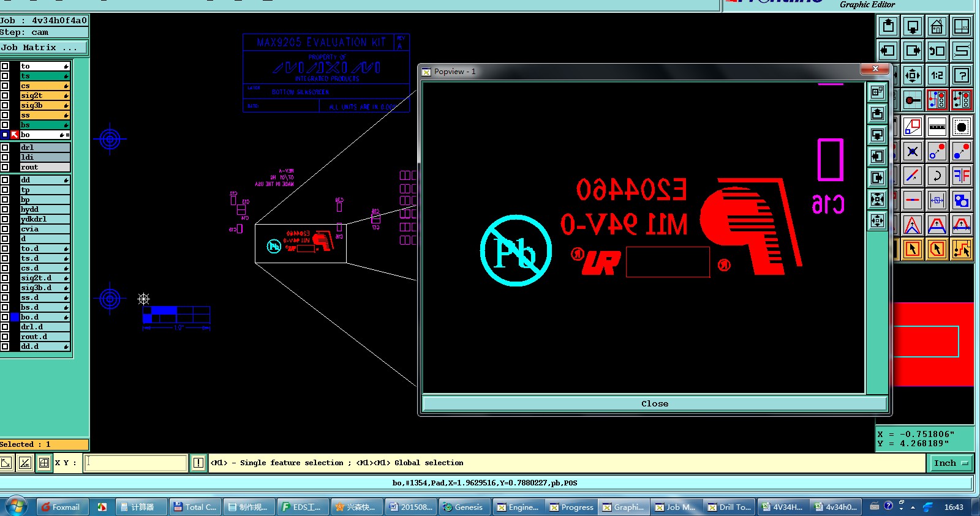Close the Popview window via Close button

[x=655, y=403]
